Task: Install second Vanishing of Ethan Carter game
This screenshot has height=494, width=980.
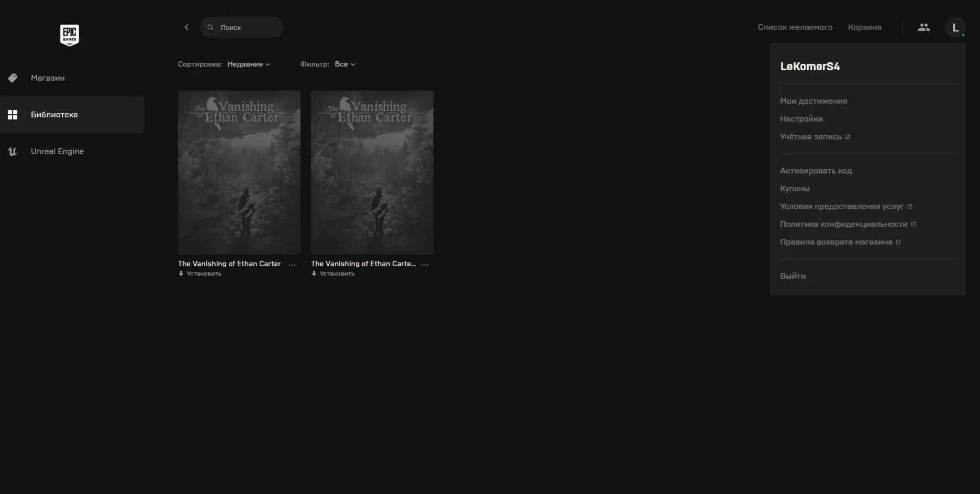Action: pyautogui.click(x=333, y=274)
